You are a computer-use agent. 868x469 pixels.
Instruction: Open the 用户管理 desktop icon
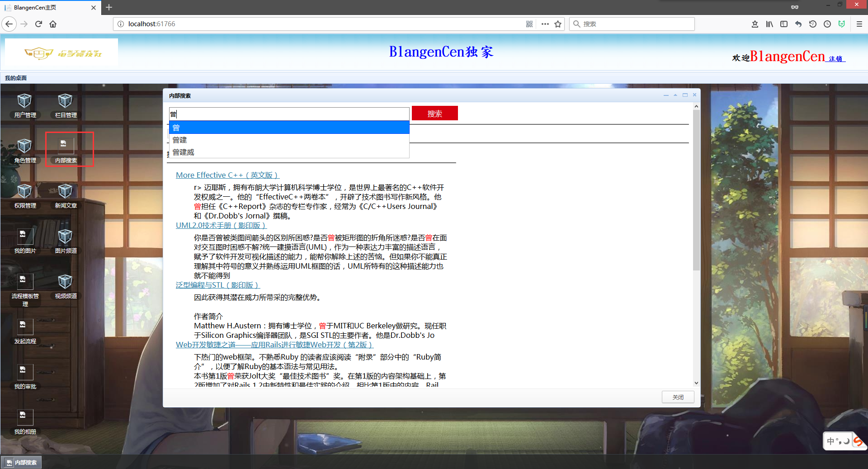(25, 105)
